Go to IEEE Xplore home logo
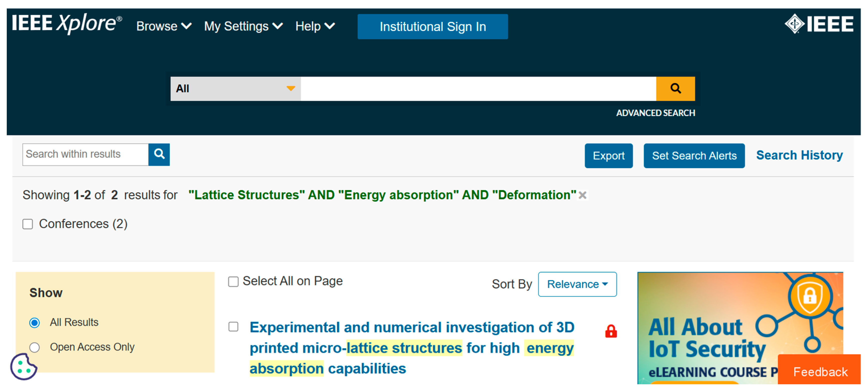Viewport: 868px width, 391px height. coord(67,24)
